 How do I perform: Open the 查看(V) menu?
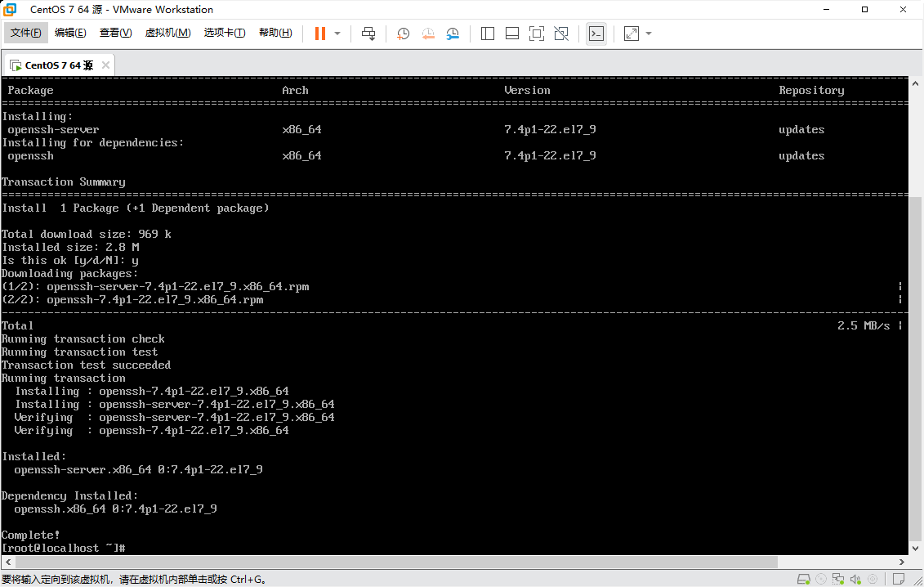[x=115, y=33]
